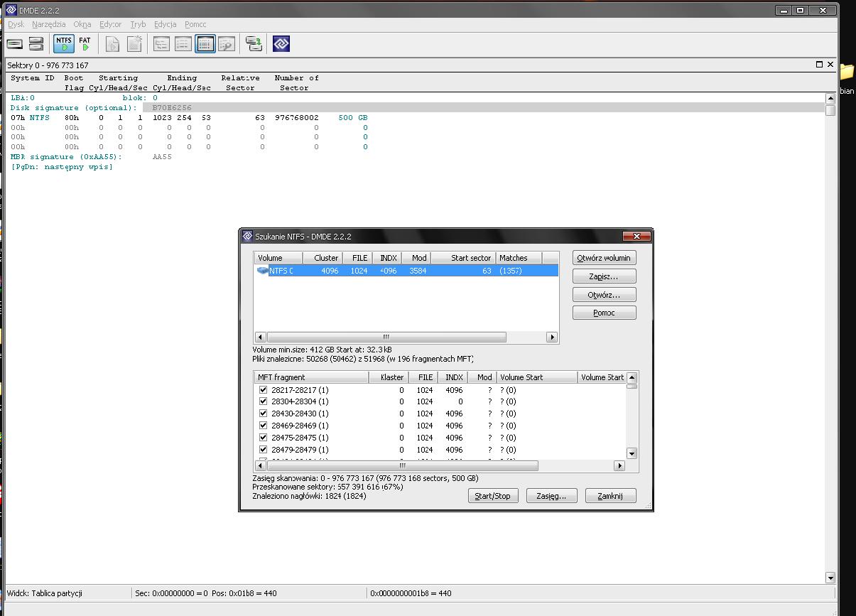Select the NTFS volume row
This screenshot has height=616, width=856.
point(406,271)
